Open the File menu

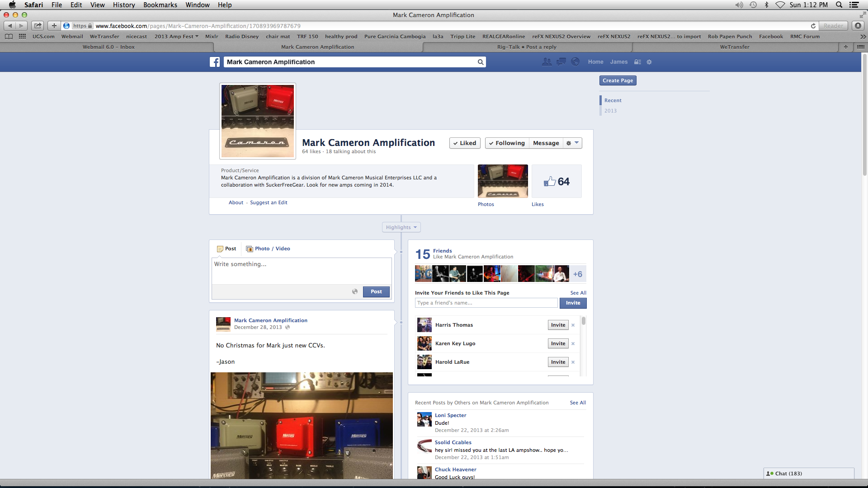pos(57,5)
